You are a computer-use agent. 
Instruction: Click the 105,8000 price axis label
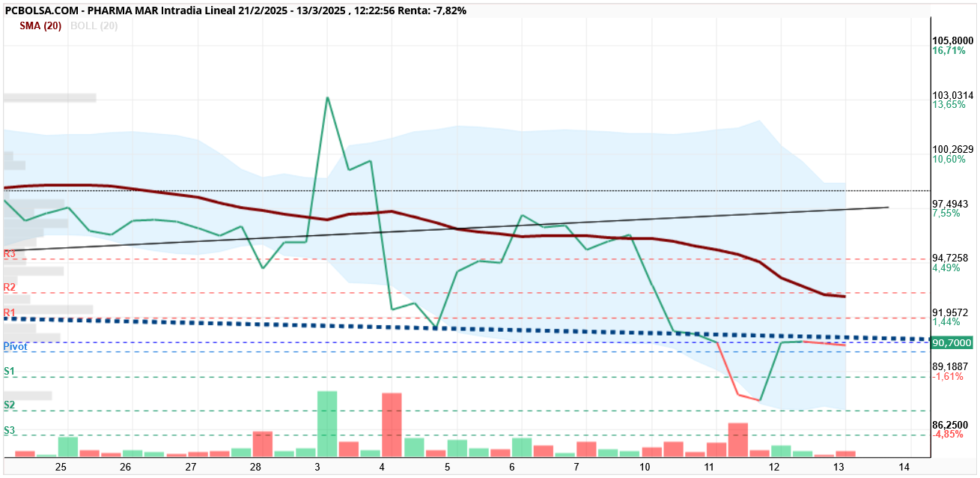click(x=953, y=40)
